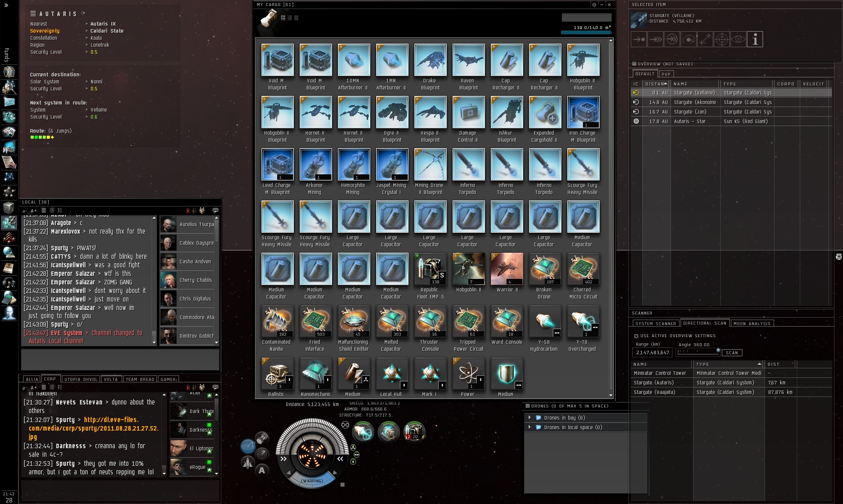Expand the Drones in bay group
Viewport: 843px width, 504px height.
coord(529,418)
